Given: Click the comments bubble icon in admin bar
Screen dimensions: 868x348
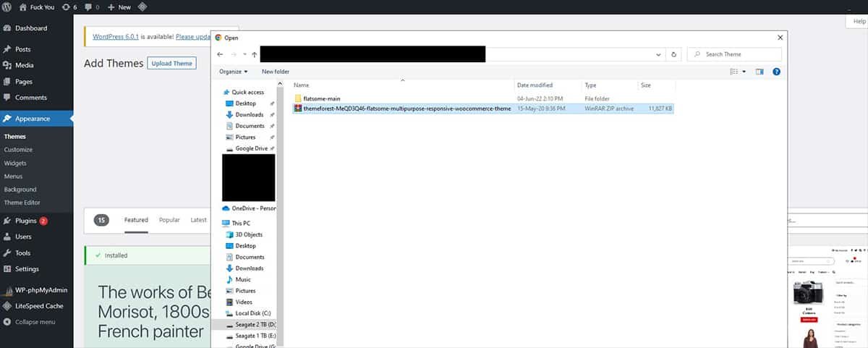Looking at the screenshot, I should [91, 7].
